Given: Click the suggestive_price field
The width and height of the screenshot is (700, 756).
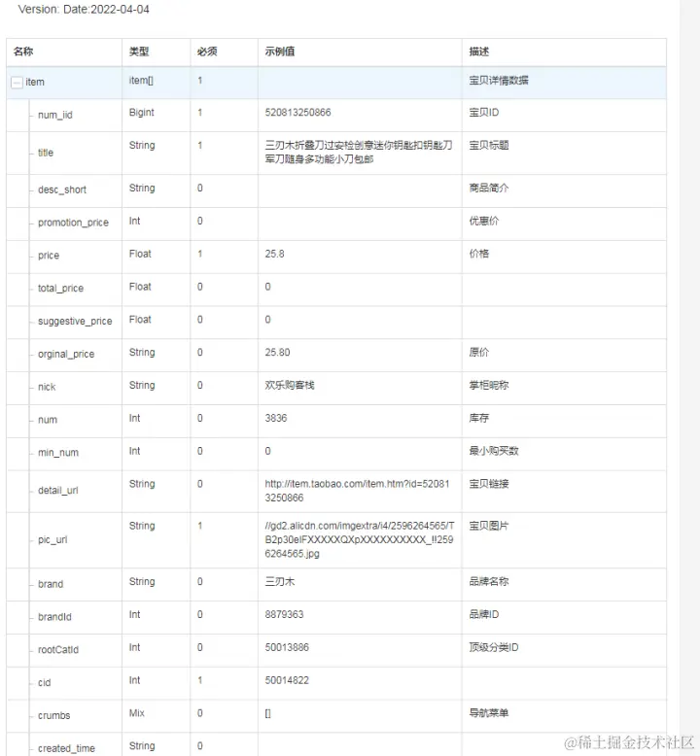Looking at the screenshot, I should pyautogui.click(x=75, y=321).
